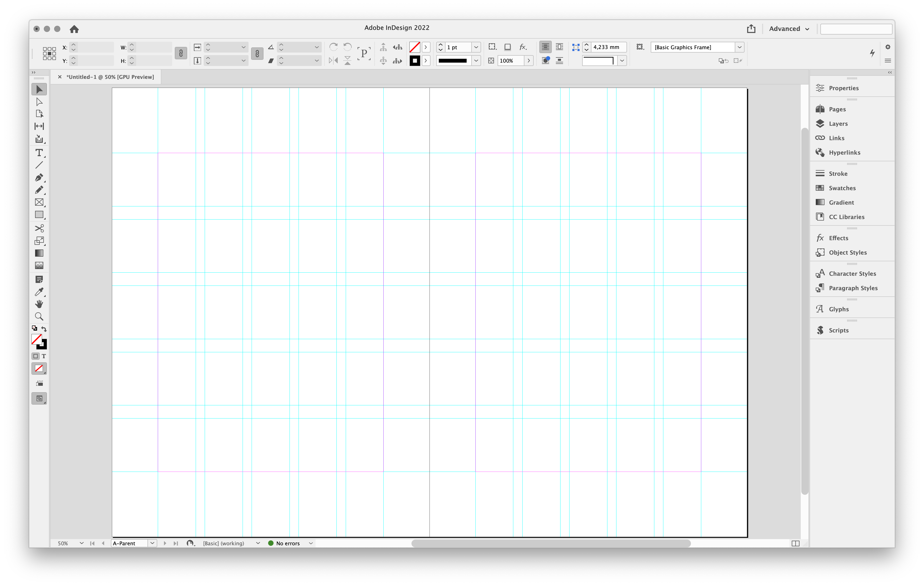Image resolution: width=924 pixels, height=586 pixels.
Task: Select the Zoom tool
Action: [39, 316]
